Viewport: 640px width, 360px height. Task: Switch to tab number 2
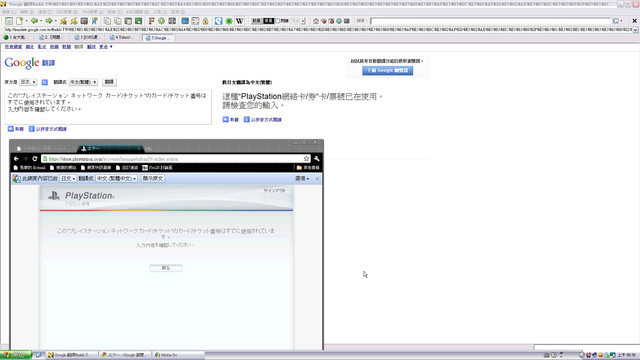52,37
